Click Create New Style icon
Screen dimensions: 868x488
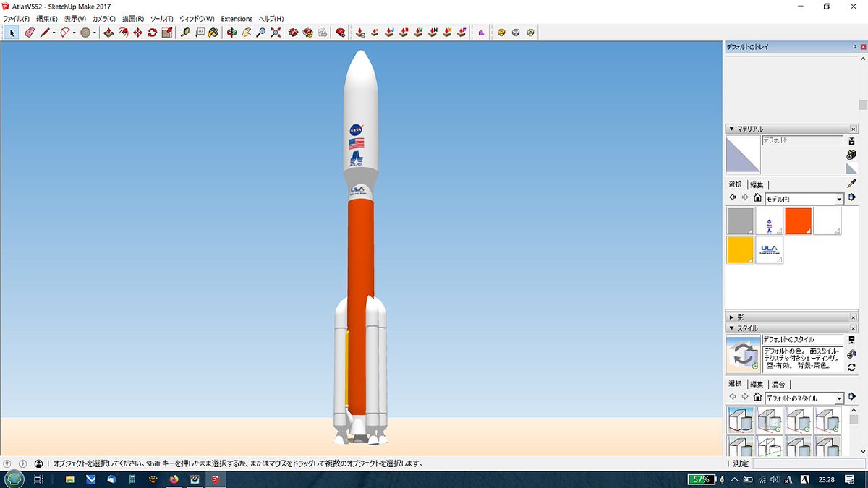(x=851, y=353)
